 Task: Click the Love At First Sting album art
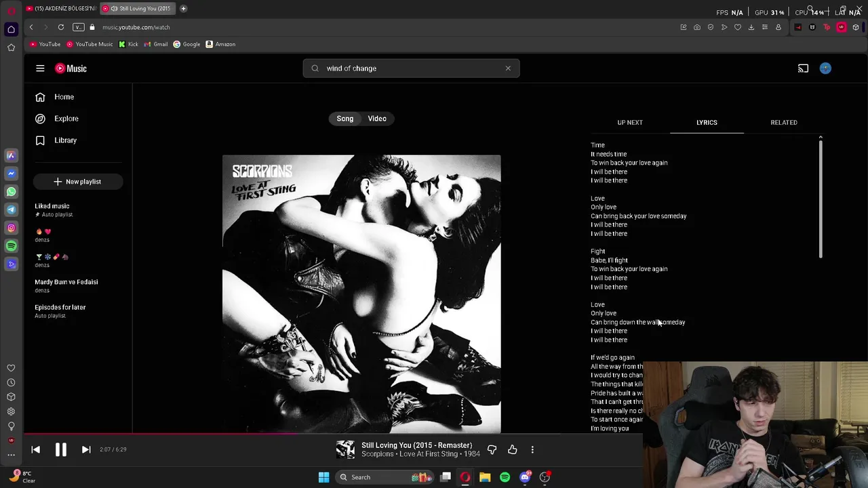(x=361, y=293)
